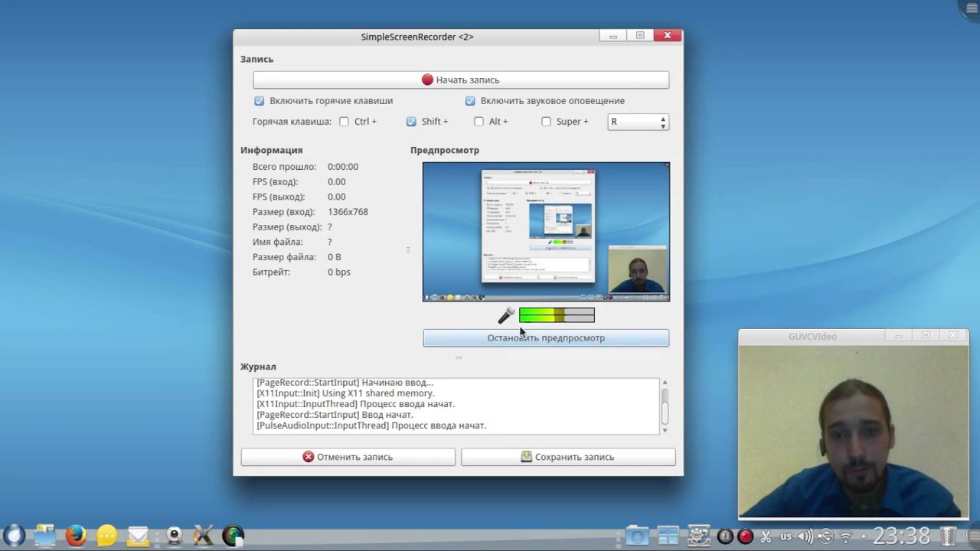Toggle 'Включить горячие клавиши' checkbox
980x551 pixels.
click(259, 100)
